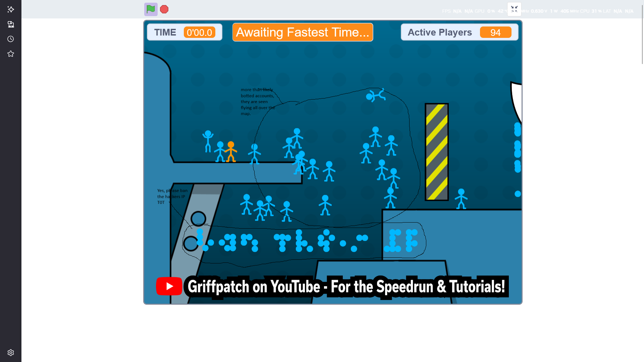Open the star favorites icon

click(11, 54)
